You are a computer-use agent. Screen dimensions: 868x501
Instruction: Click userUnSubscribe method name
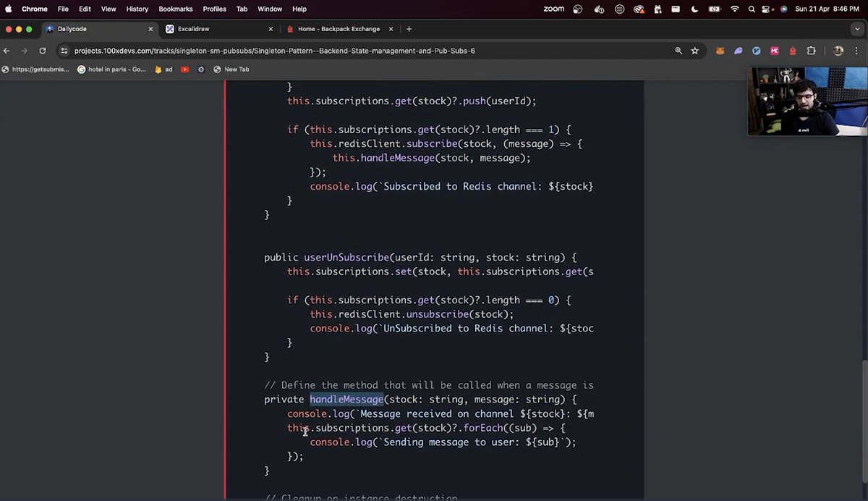(x=346, y=258)
